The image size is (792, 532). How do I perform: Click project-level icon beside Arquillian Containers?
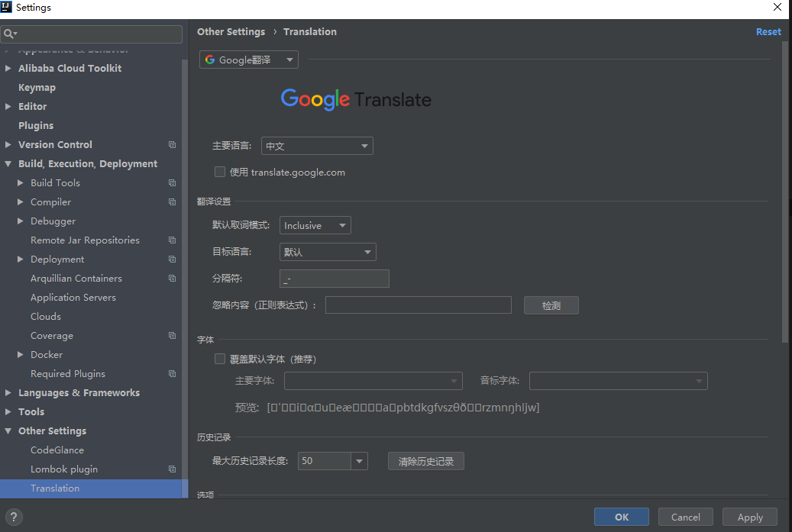173,279
